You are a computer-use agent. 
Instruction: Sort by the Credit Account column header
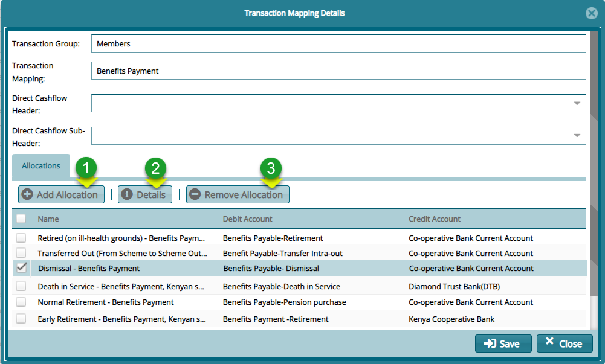pos(494,219)
